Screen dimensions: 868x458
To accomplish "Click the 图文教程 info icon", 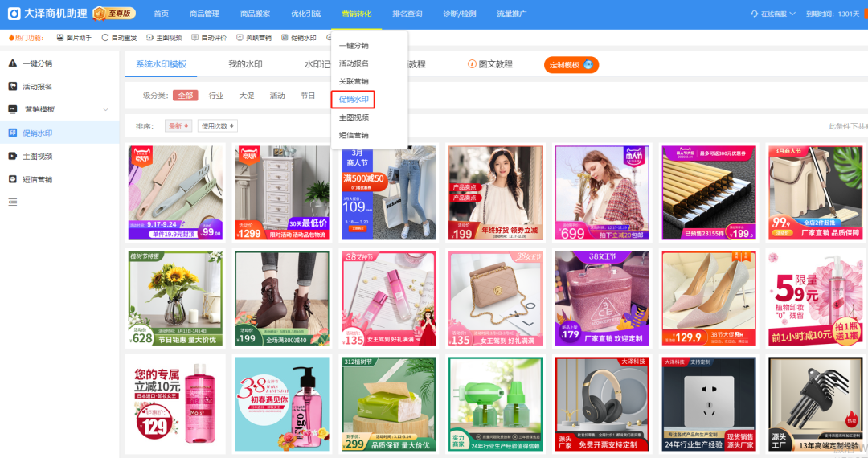I will coord(472,64).
